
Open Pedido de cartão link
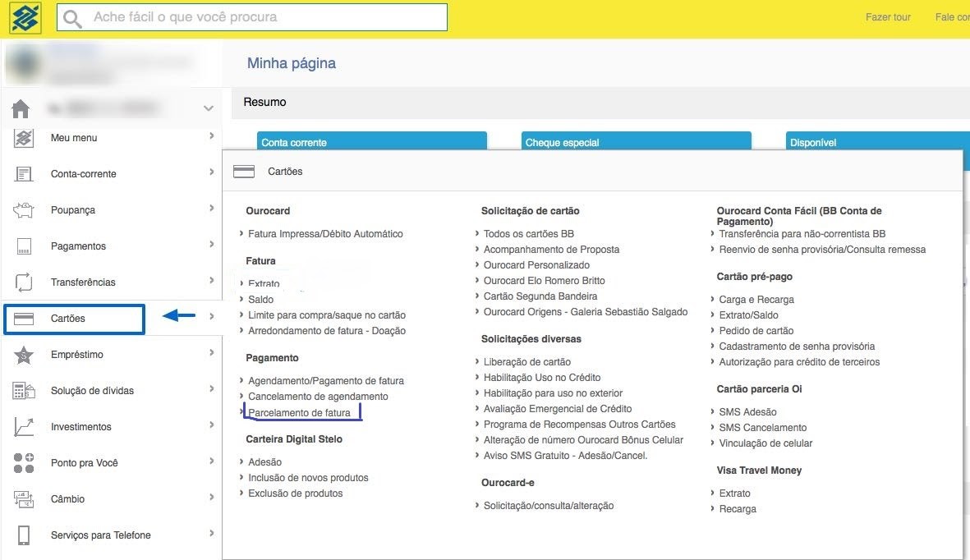756,330
